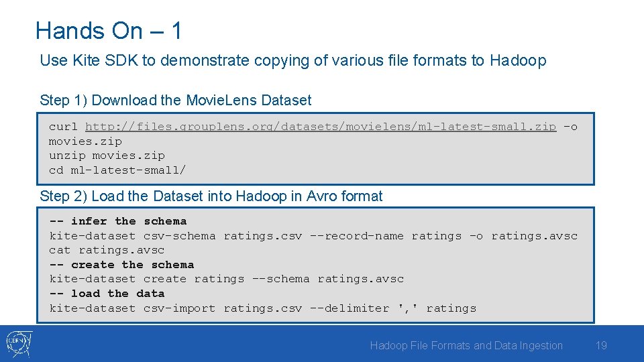Click the 'cd ml-latest-small/' command line
This screenshot has width=644, height=362.
[117, 170]
